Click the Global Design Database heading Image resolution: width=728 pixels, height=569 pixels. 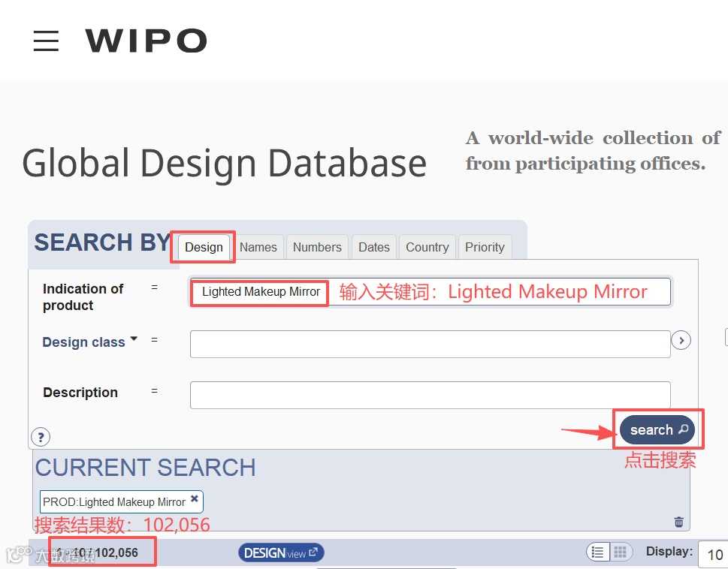224,164
